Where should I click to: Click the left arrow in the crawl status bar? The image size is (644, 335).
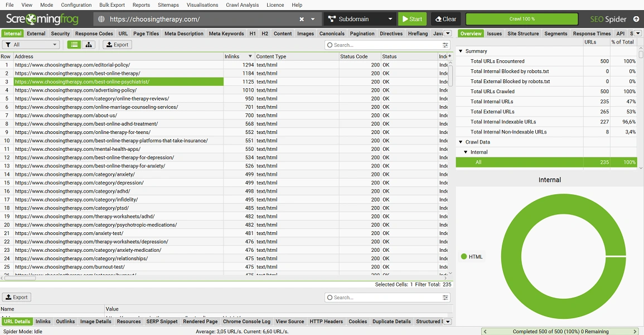click(485, 331)
